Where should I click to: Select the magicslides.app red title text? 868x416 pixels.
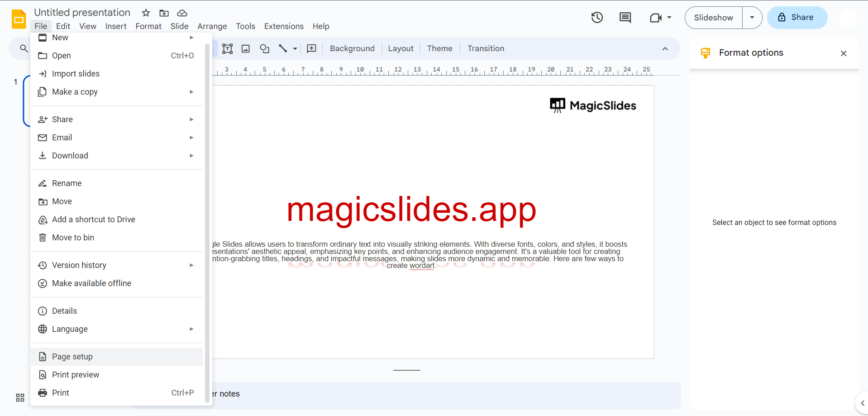[x=411, y=210]
